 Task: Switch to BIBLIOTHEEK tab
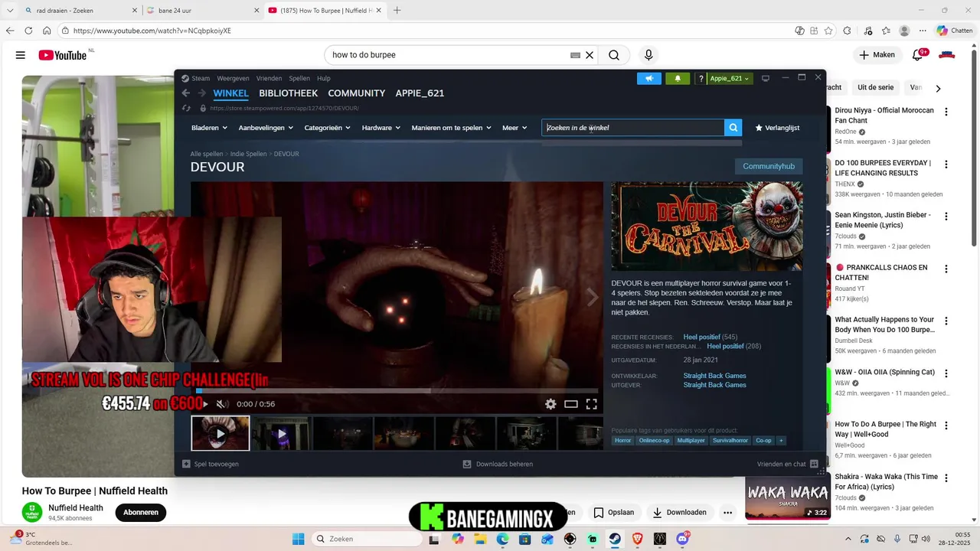coord(288,93)
